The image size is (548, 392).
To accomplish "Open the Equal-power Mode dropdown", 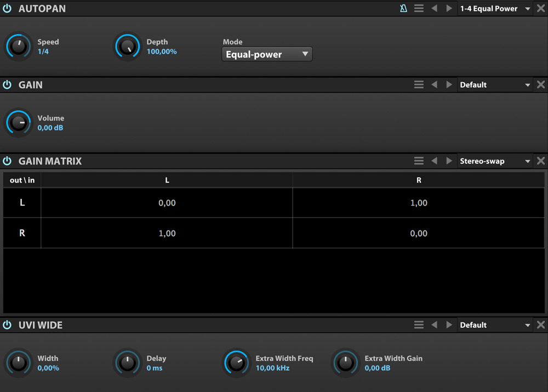I will 267,54.
